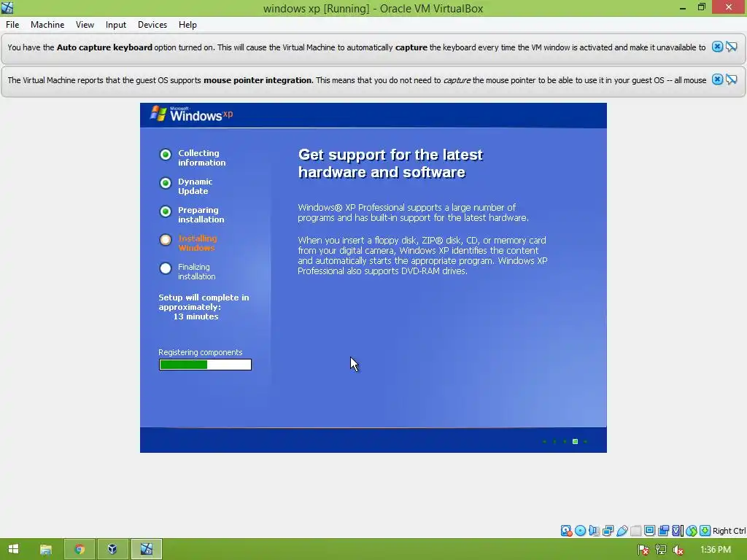Click the Right Ctrl host key label

click(x=729, y=531)
